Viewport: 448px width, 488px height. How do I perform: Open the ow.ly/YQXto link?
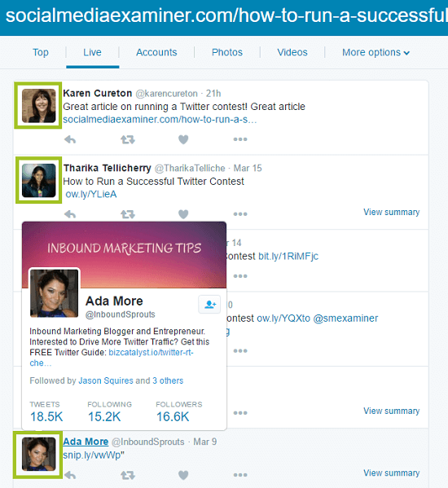click(283, 319)
